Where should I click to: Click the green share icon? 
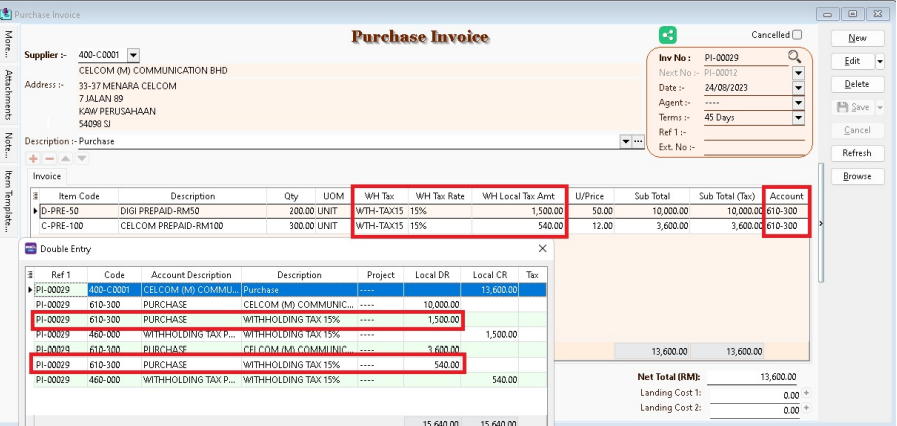coord(668,36)
